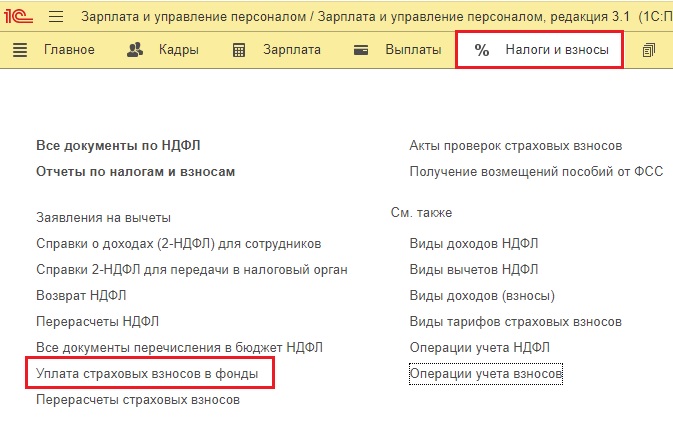Click the wallet icon for Выплаты
Screen dimensions: 673x427
[x=361, y=50]
